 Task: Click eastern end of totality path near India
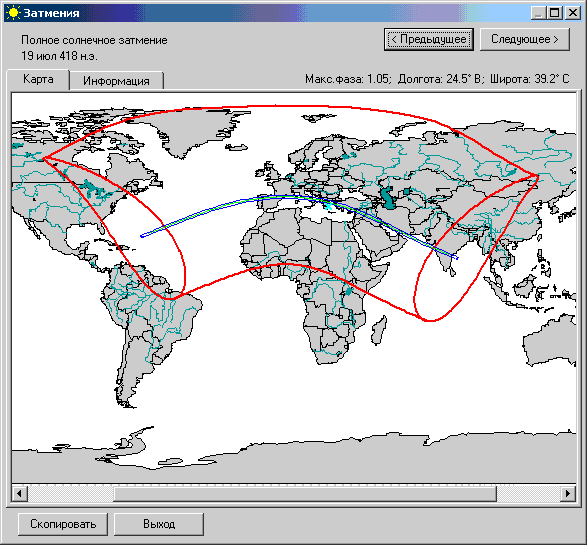pos(456,258)
